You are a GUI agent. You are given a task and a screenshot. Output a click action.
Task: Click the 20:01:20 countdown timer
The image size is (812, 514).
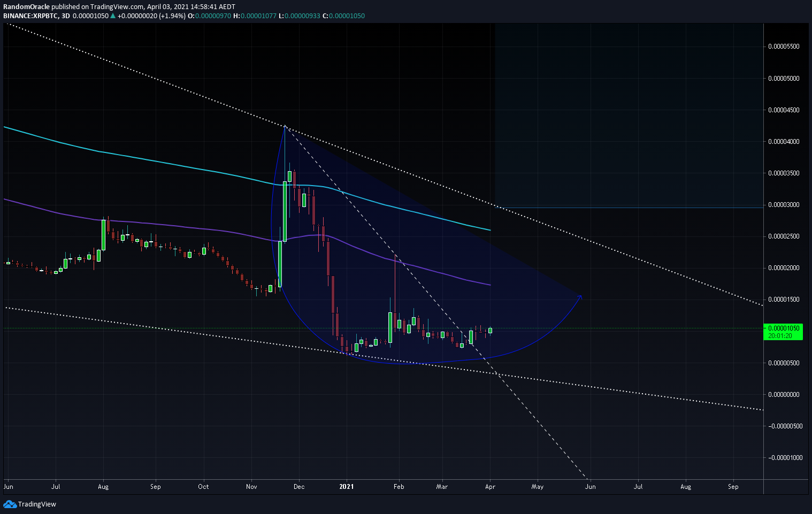780,335
